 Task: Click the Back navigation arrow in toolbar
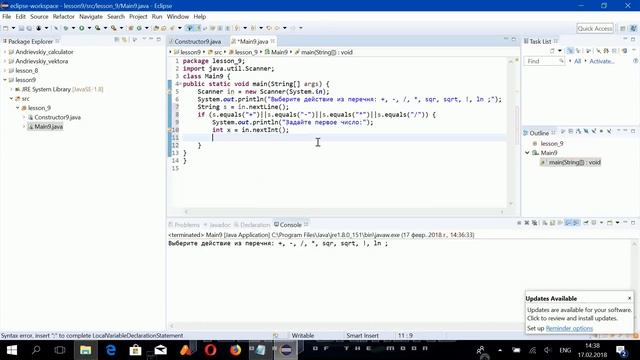[x=277, y=28]
